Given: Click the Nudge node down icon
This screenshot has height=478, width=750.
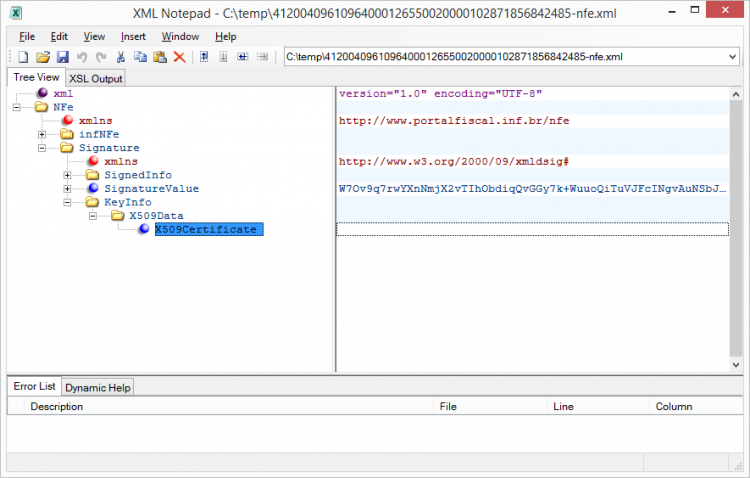Looking at the screenshot, I should point(223,57).
